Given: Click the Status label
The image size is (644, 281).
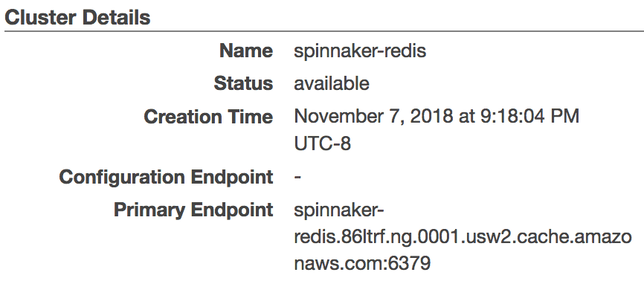Looking at the screenshot, I should (x=243, y=83).
